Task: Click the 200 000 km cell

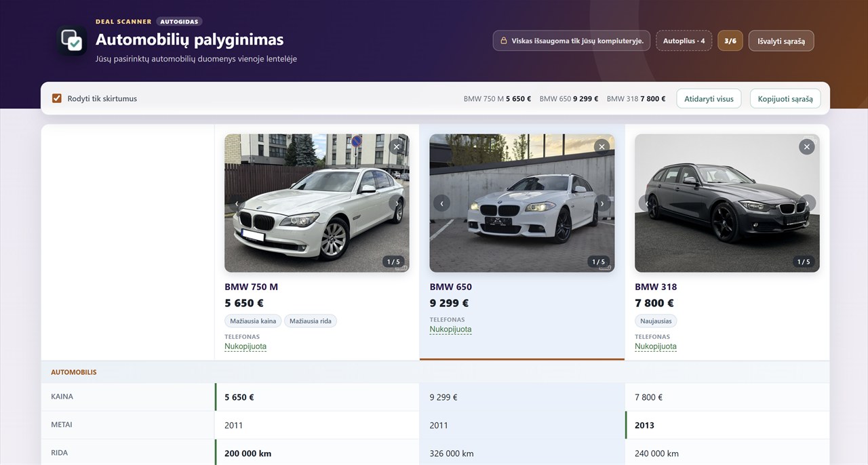Action: coord(317,453)
